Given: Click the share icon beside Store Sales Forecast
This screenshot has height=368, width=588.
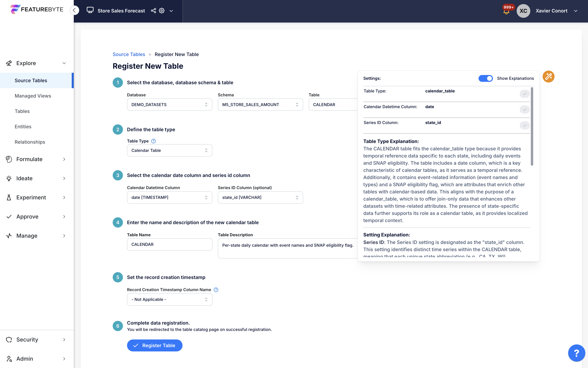Looking at the screenshot, I should click(x=153, y=11).
